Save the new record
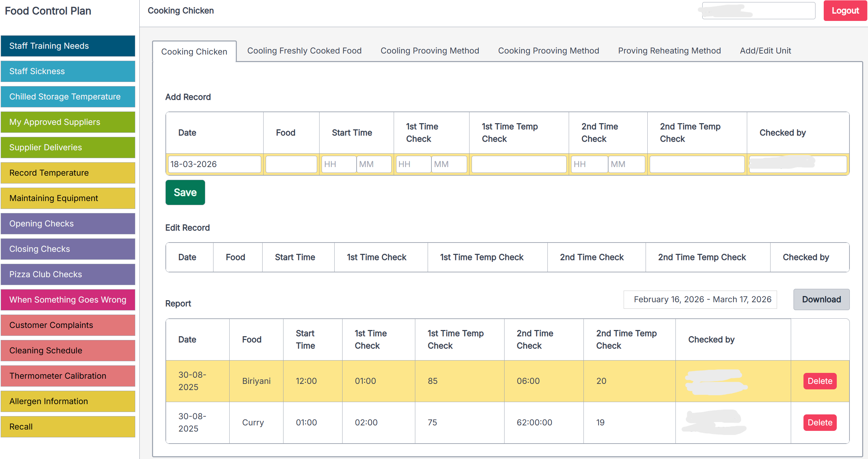This screenshot has width=868, height=459. pyautogui.click(x=185, y=192)
